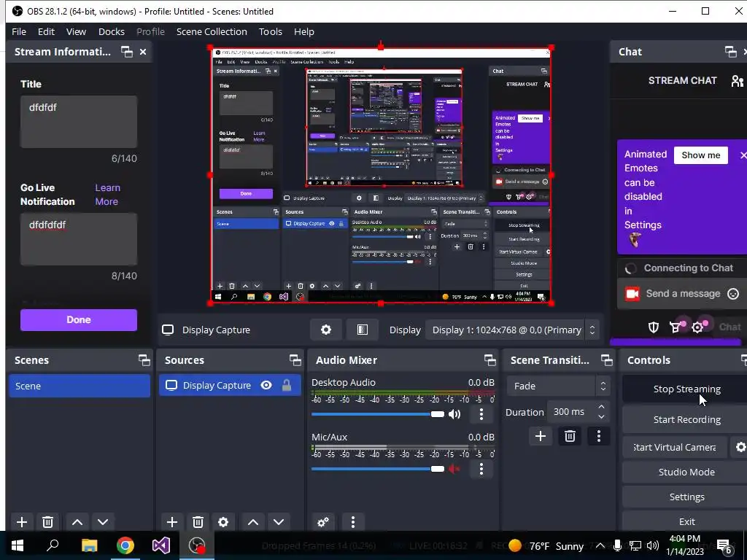The width and height of the screenshot is (747, 560).
Task: Open advanced audio properties gears
Action: click(x=323, y=522)
